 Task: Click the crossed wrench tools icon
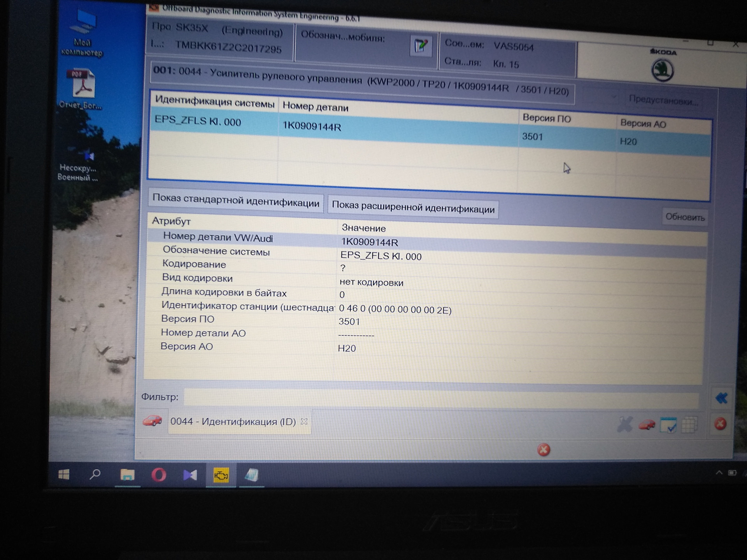click(x=625, y=424)
